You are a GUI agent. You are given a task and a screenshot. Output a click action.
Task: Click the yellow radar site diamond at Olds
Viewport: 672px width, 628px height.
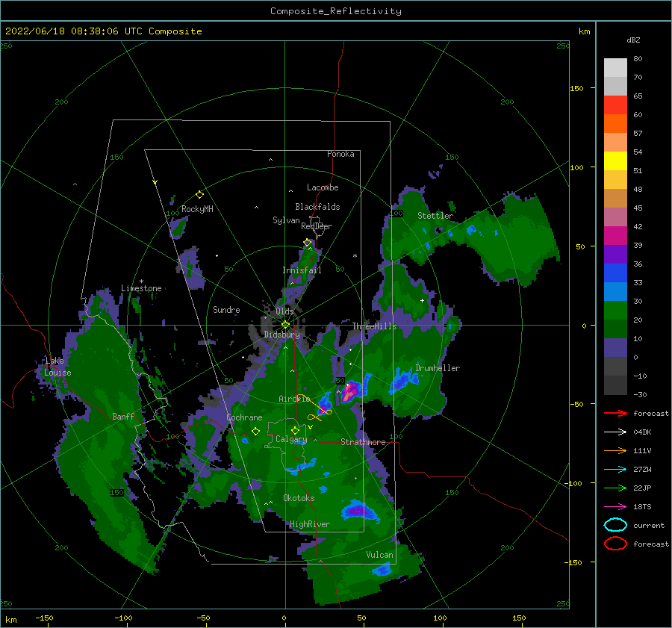[x=285, y=325]
